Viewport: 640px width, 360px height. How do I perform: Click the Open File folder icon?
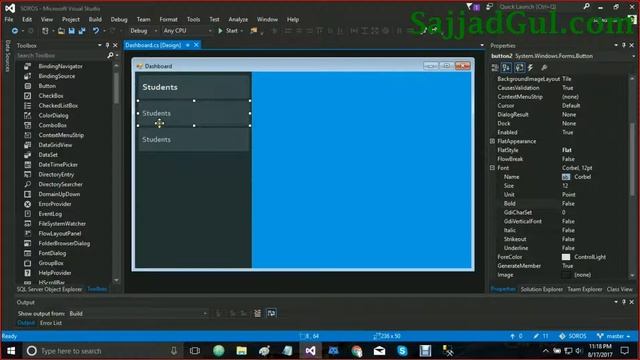[x=61, y=31]
